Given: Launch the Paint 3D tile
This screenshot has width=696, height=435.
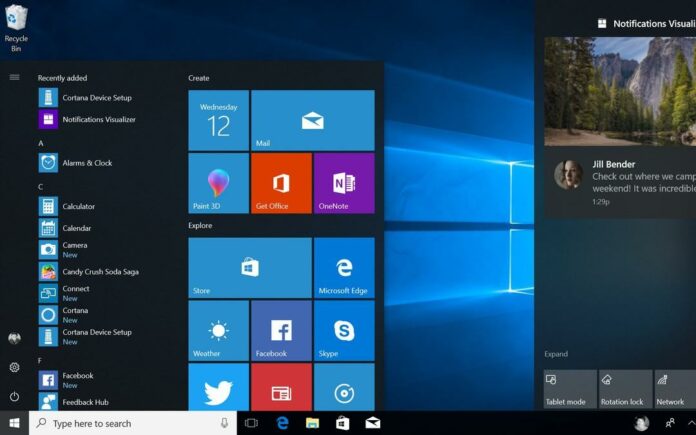Looking at the screenshot, I should pyautogui.click(x=218, y=183).
